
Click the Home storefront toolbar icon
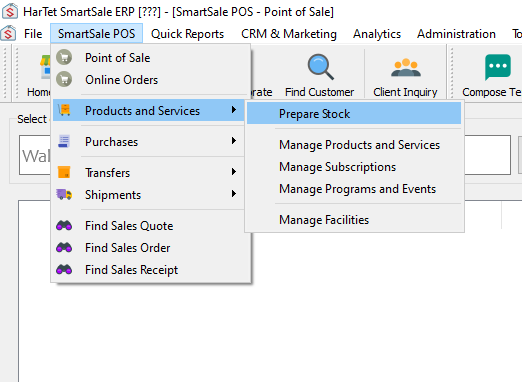click(46, 67)
